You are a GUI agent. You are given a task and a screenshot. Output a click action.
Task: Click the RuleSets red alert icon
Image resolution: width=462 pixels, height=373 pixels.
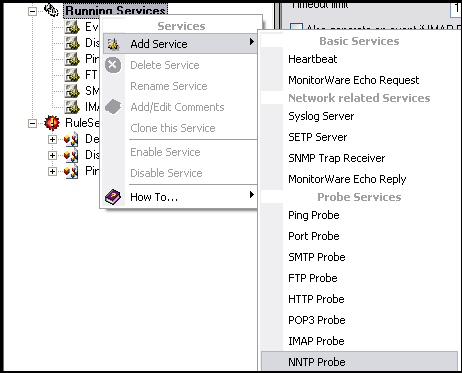tap(52, 123)
